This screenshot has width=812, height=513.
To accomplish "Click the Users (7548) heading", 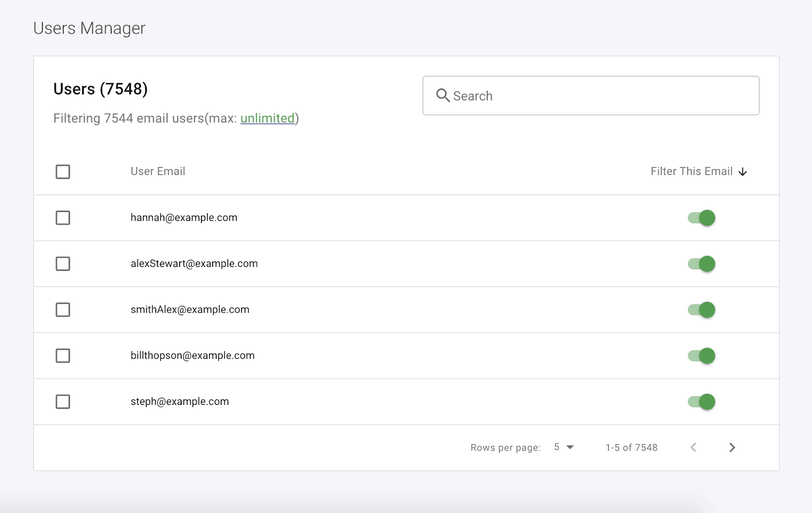I will [100, 89].
